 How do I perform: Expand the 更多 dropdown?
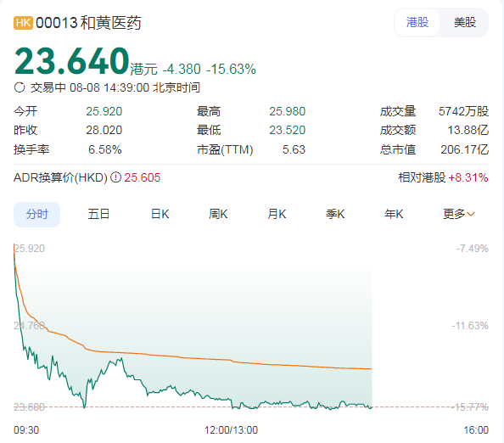[x=459, y=214]
